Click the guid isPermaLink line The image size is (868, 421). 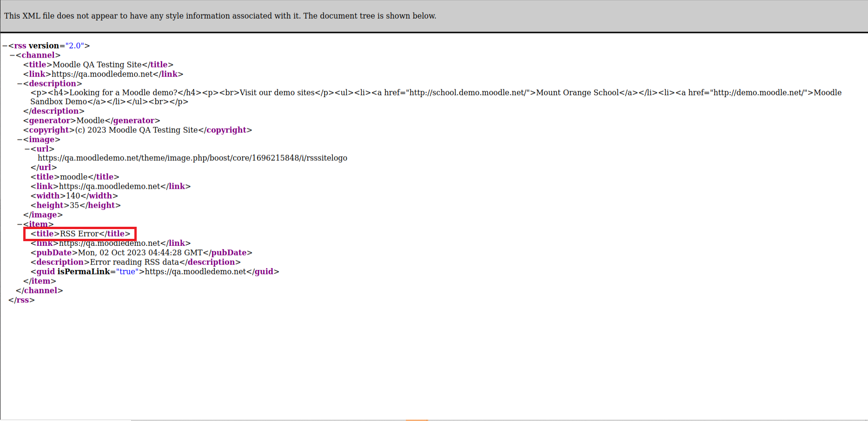tap(155, 272)
